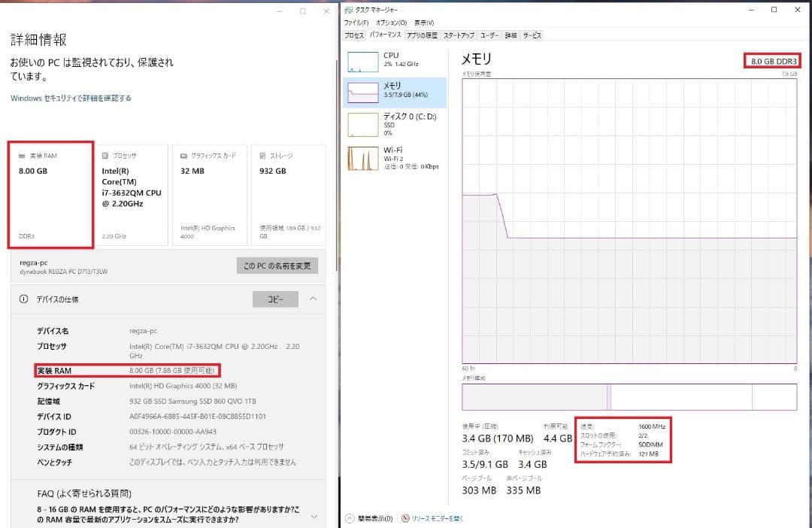The width and height of the screenshot is (812, 528).
Task: Expand the RAM FAQ question
Action: tap(312, 514)
